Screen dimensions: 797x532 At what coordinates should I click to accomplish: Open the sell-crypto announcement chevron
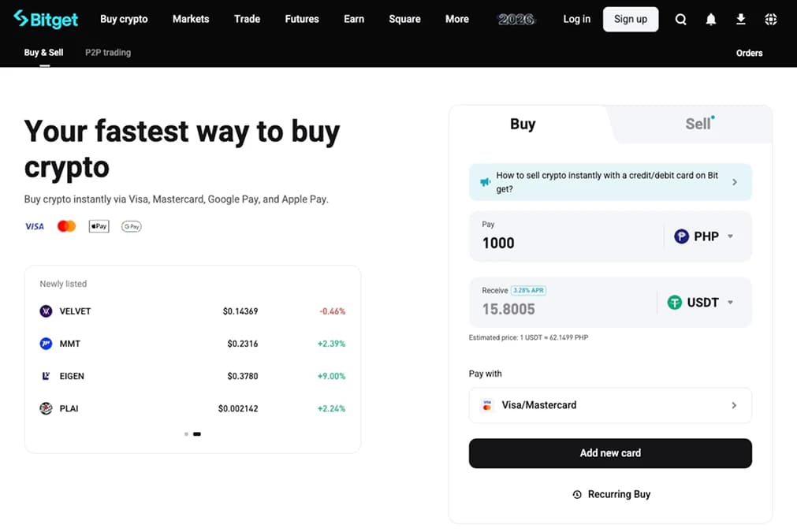click(735, 182)
